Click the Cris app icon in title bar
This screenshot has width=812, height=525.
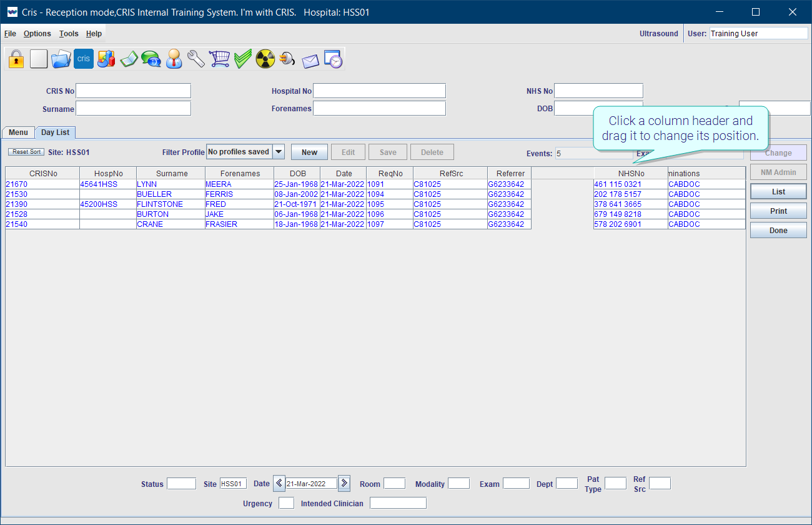tap(12, 12)
